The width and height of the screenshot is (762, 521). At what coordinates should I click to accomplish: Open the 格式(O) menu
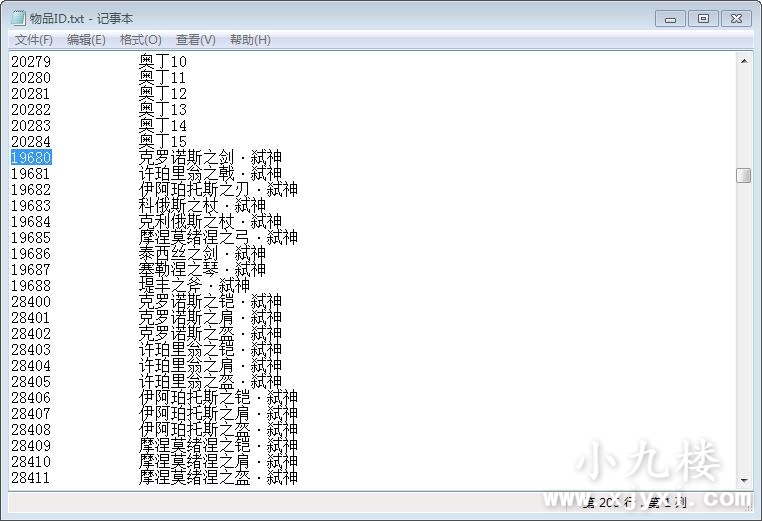(140, 40)
